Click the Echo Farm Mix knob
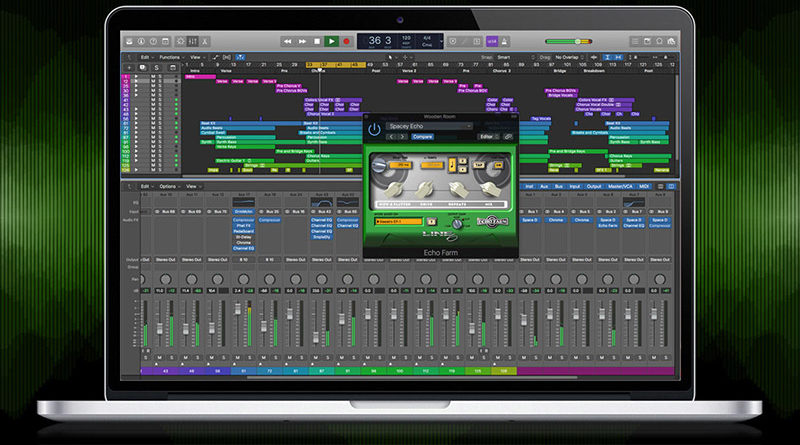The width and height of the screenshot is (800, 445). click(x=491, y=189)
